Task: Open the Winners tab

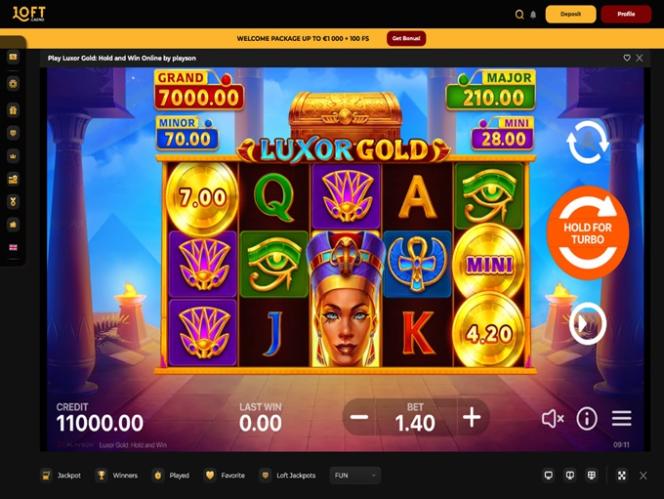Action: click(117, 475)
